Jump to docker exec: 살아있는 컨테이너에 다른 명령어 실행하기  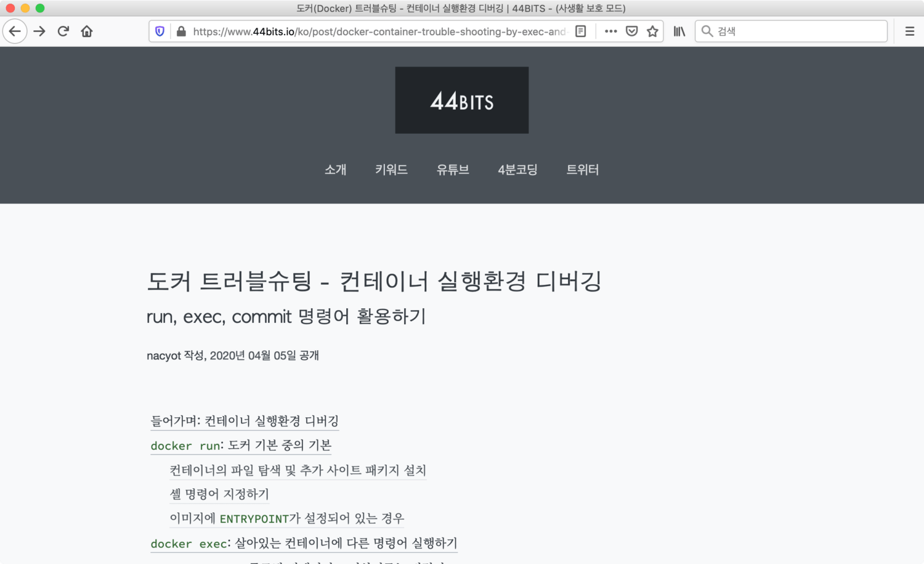(x=304, y=543)
